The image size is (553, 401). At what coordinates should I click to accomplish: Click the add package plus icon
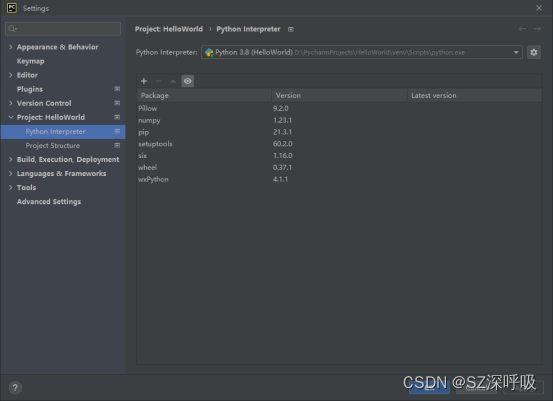click(x=144, y=81)
